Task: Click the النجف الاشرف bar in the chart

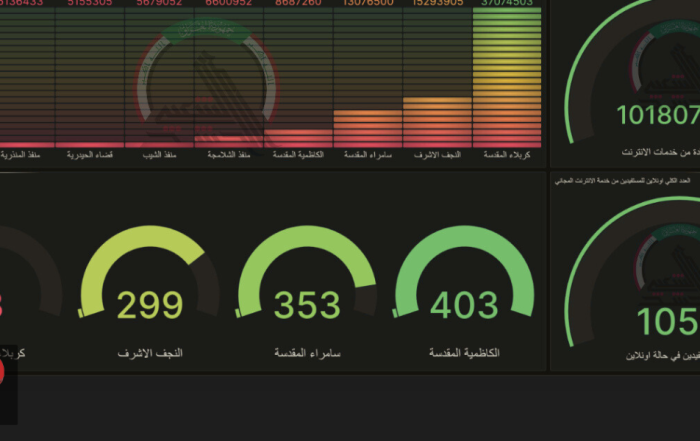Action: pos(437,122)
